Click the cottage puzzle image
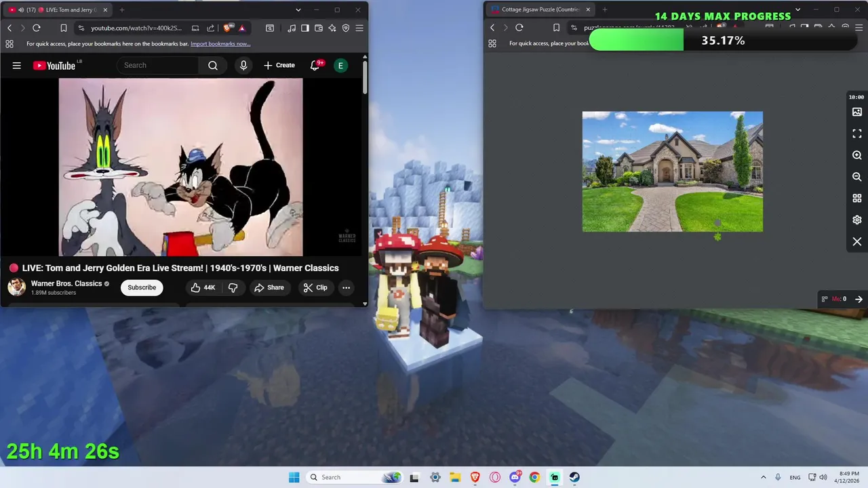The width and height of the screenshot is (868, 488). click(673, 171)
